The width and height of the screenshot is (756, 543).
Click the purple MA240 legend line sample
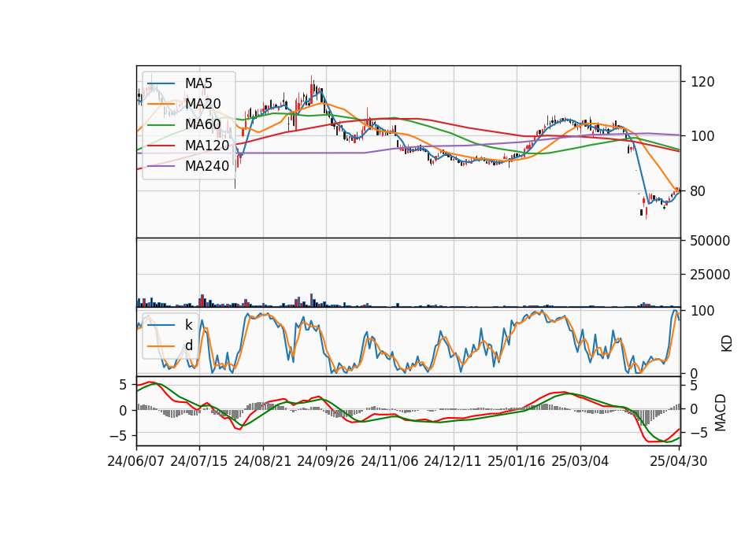[161, 166]
